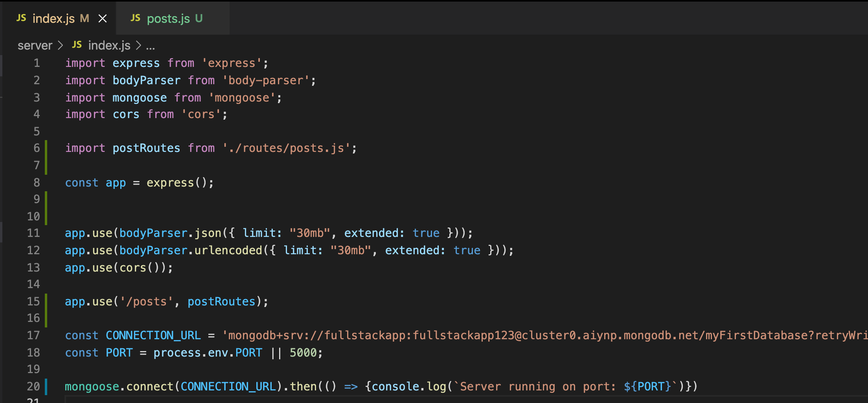Click the 'U' untracked badge on posts.js tab
The image size is (868, 403).
(199, 18)
